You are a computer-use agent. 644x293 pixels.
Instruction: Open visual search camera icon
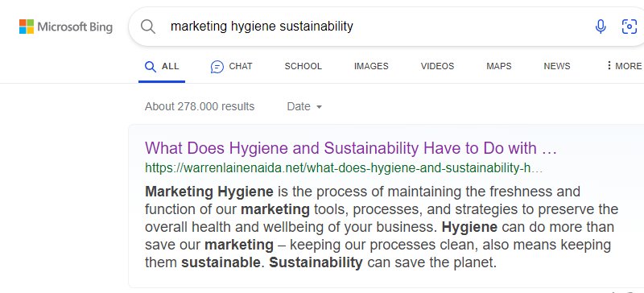click(x=630, y=27)
